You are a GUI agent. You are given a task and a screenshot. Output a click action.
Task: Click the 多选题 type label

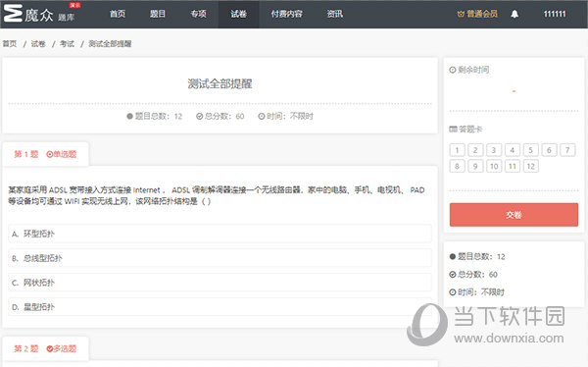pos(62,348)
